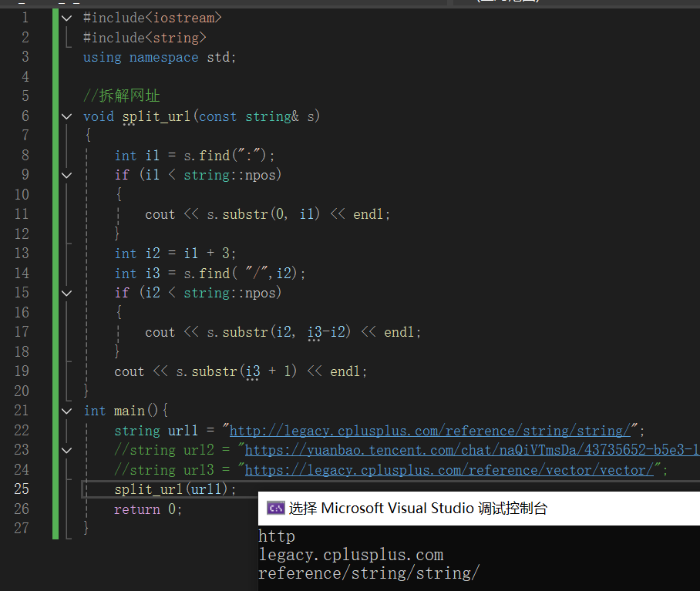Collapse the commented url2 block on line 23
700x591 pixels.
coord(66,450)
